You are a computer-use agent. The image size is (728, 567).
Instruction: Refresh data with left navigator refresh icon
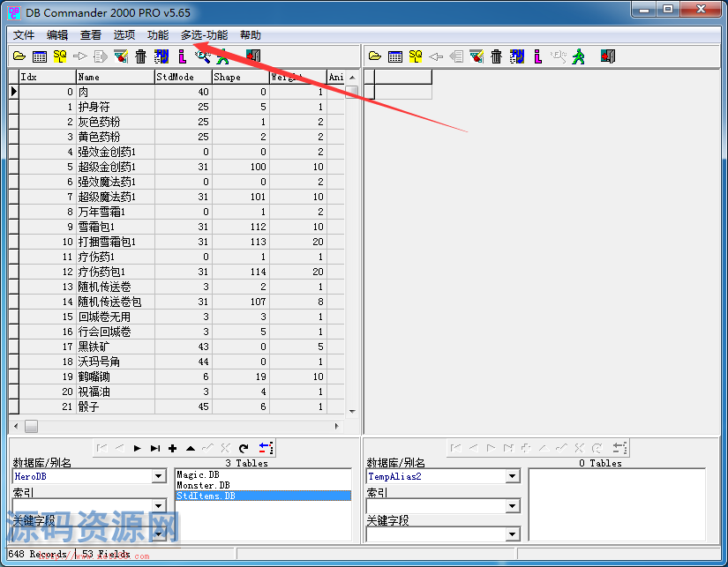(244, 448)
